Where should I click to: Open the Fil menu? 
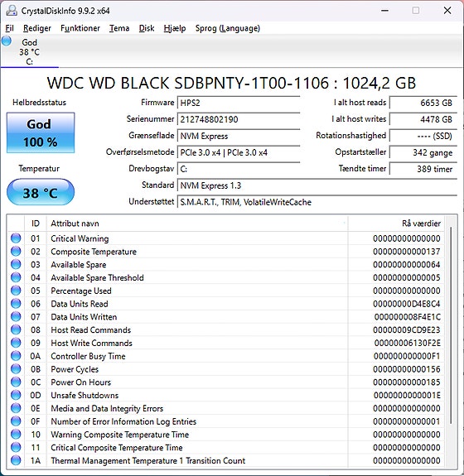coord(9,28)
